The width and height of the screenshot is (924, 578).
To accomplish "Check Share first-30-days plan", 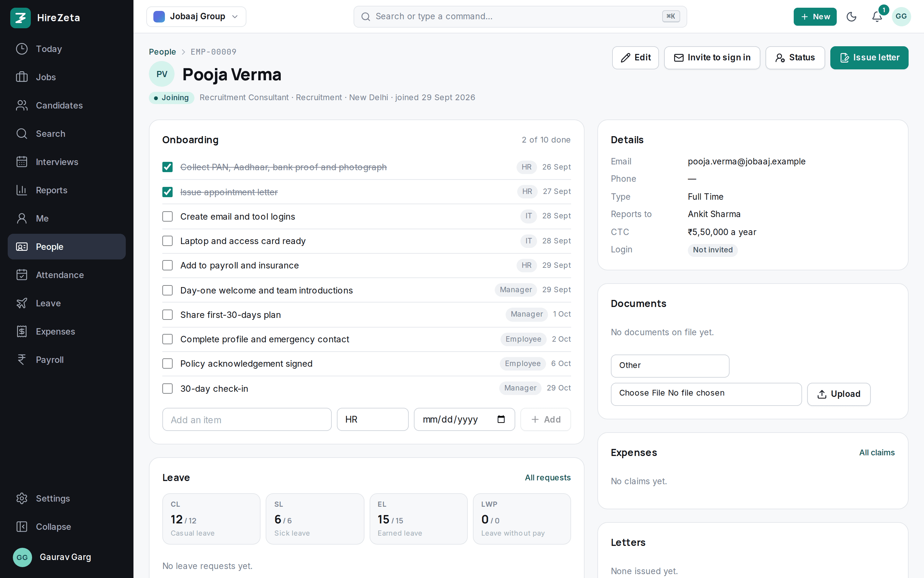I will (167, 315).
